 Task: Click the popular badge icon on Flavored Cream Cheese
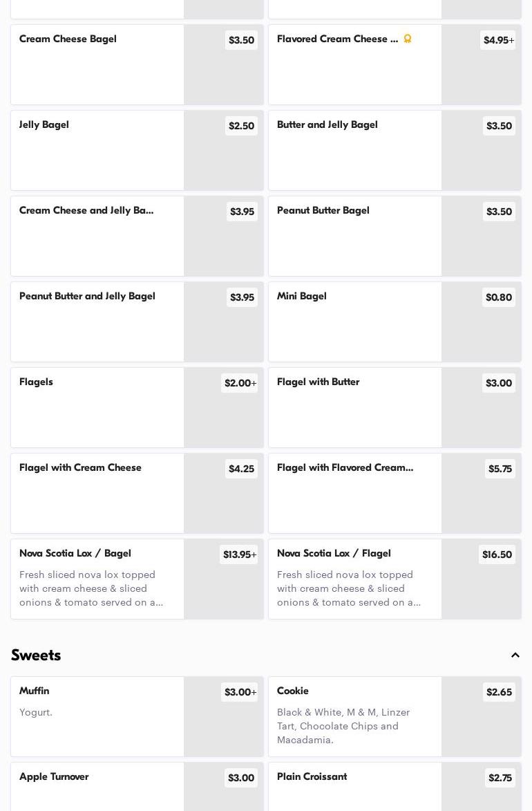coord(408,39)
